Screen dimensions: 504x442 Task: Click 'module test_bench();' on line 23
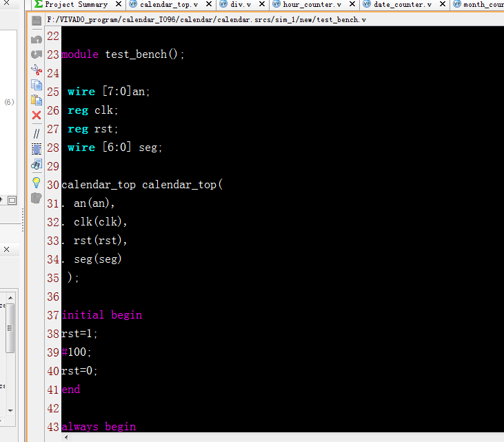pos(123,54)
